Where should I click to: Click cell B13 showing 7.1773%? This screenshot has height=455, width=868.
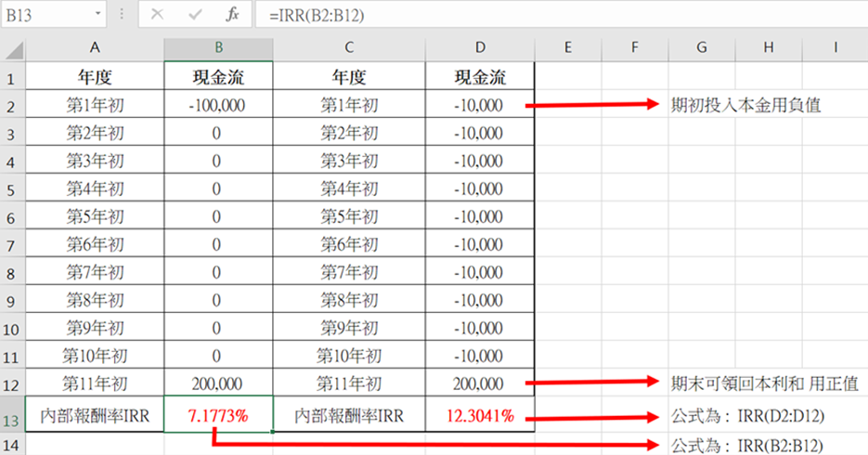point(219,414)
